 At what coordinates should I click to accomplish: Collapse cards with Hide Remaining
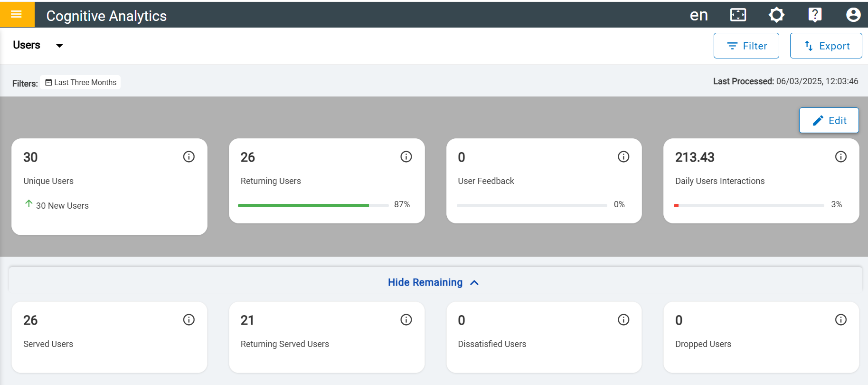[x=434, y=282]
